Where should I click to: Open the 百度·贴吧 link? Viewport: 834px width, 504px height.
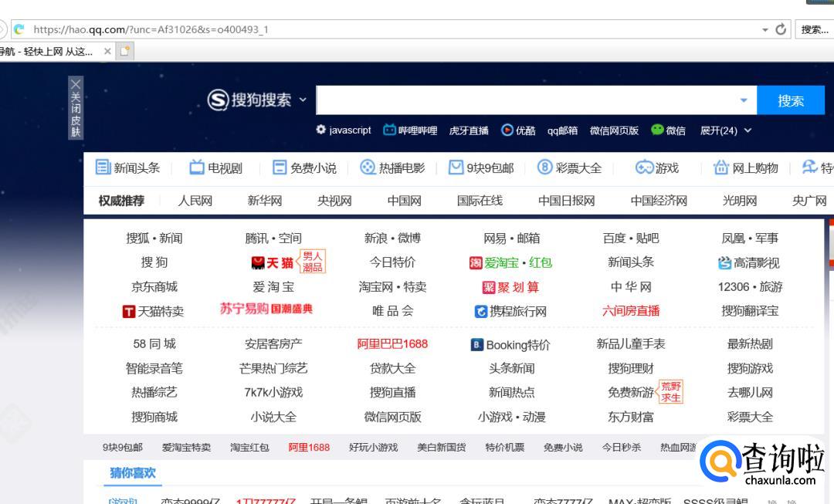click(631, 238)
